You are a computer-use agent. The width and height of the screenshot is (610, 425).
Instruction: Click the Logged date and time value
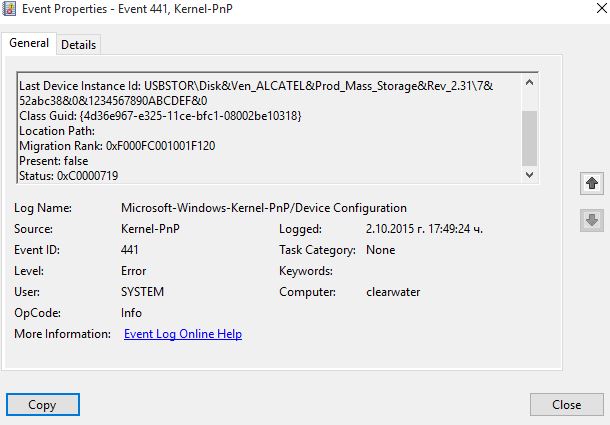pyautogui.click(x=424, y=229)
